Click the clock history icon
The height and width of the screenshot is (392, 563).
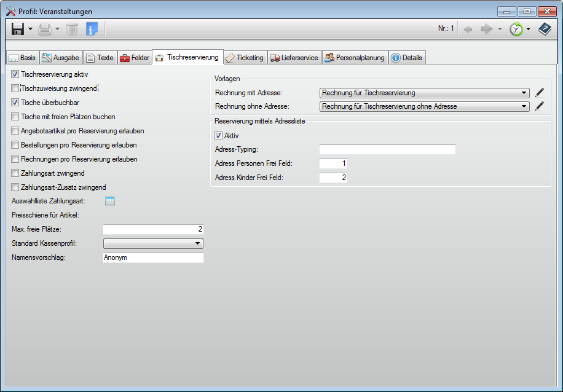click(516, 29)
